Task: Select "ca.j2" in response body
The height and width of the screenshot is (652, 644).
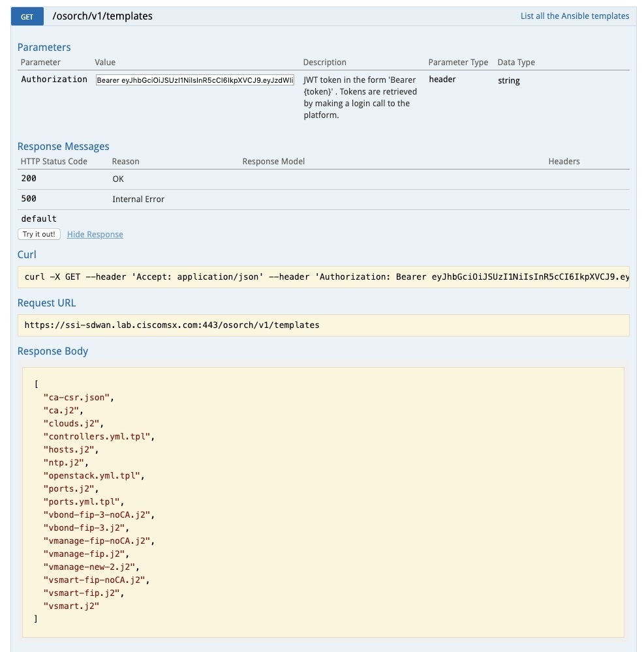Action: pyautogui.click(x=61, y=410)
